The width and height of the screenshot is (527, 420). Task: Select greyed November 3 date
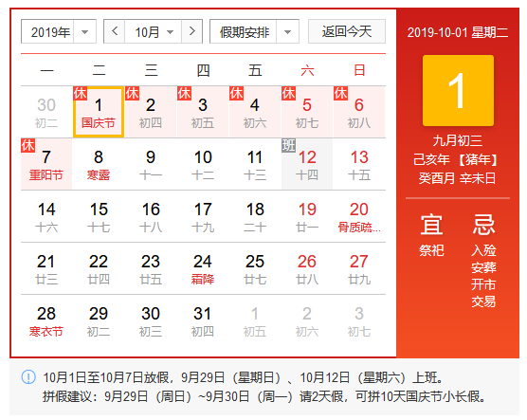point(359,321)
